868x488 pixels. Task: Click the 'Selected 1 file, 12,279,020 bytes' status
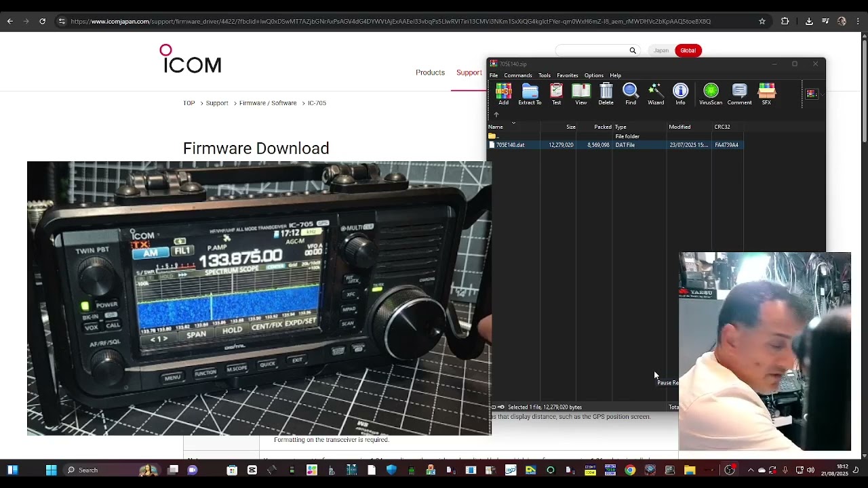545,407
